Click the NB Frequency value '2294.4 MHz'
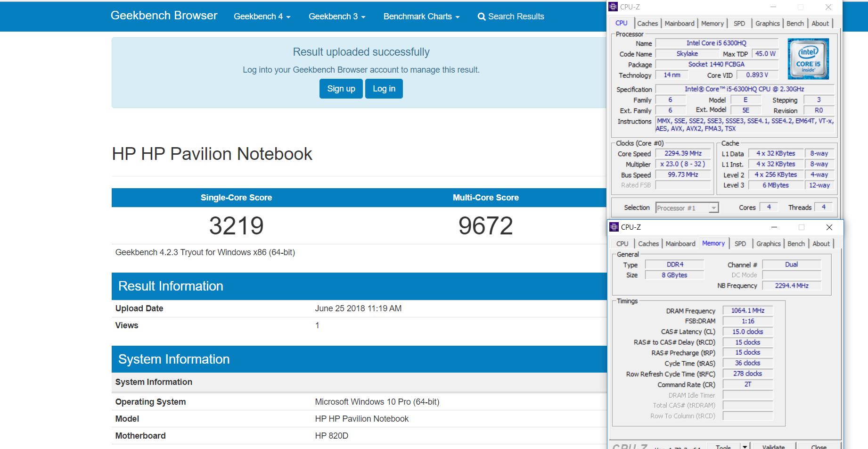 [792, 286]
